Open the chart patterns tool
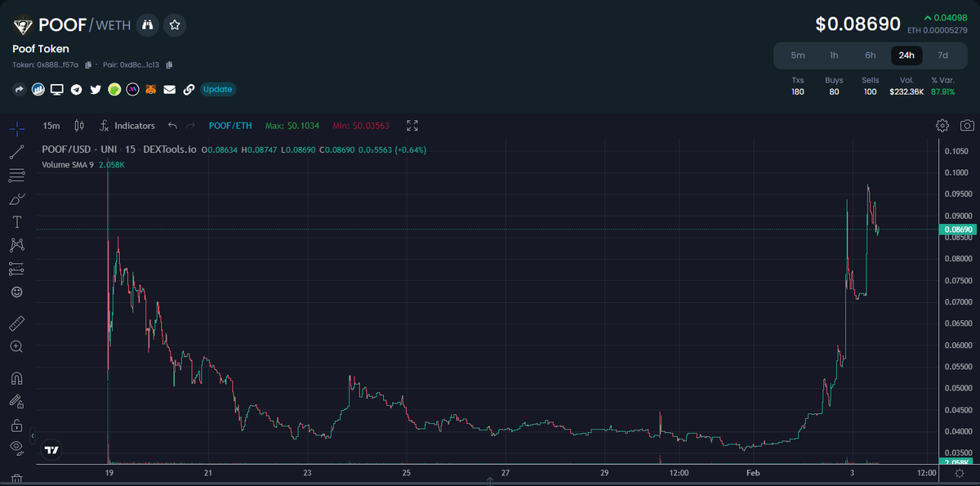Viewport: 980px width, 486px height. [x=16, y=244]
